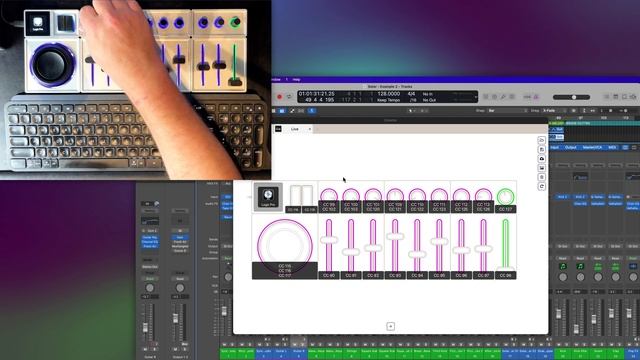This screenshot has height=360, width=640.
Task: Click the Grid Editor logo icon beside the Live tab
Action: click(x=278, y=129)
